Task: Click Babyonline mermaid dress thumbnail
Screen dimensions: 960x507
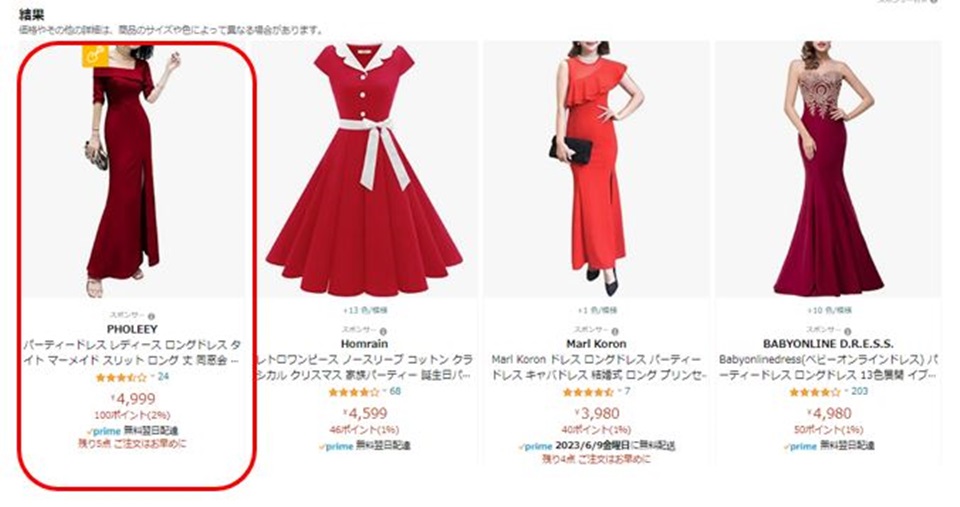Action: 828,170
